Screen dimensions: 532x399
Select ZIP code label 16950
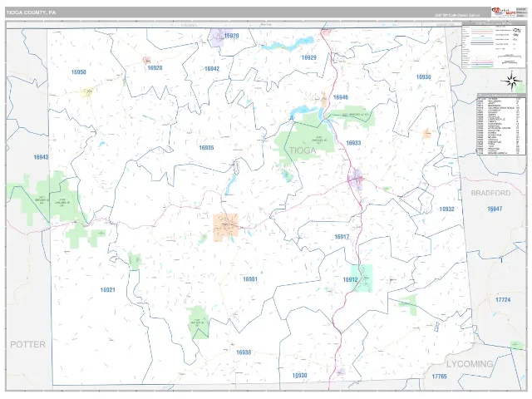[x=78, y=72]
